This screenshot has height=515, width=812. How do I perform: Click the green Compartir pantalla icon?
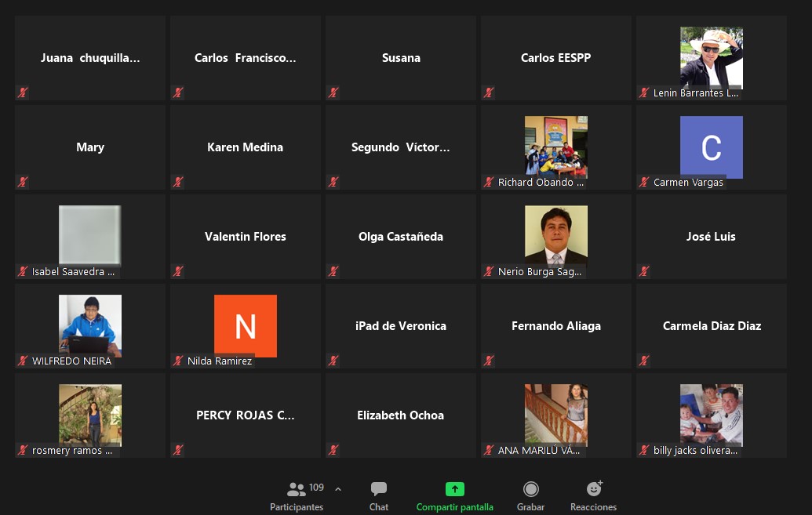click(455, 489)
